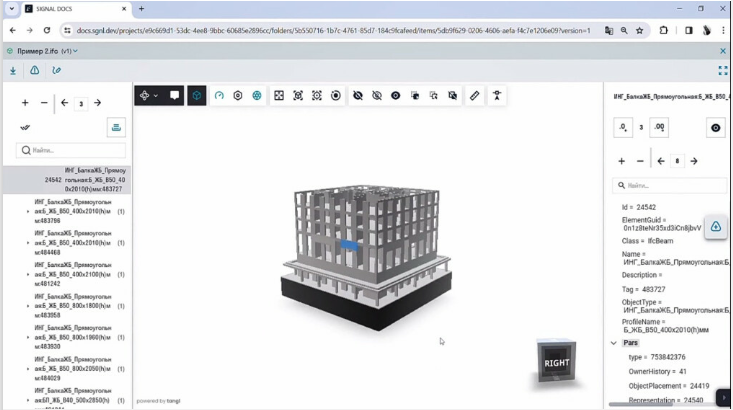733x410 pixels.
Task: Open the navigation mode dropdown in toolbar
Action: pos(149,96)
